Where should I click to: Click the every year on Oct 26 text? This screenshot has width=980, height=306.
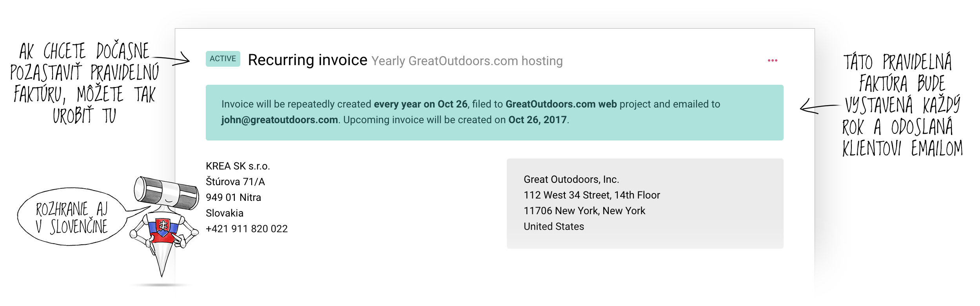coord(421,104)
